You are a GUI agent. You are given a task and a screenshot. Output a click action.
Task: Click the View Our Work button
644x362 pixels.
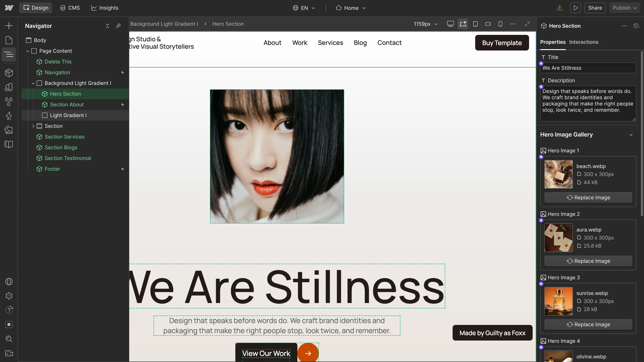[x=266, y=353]
